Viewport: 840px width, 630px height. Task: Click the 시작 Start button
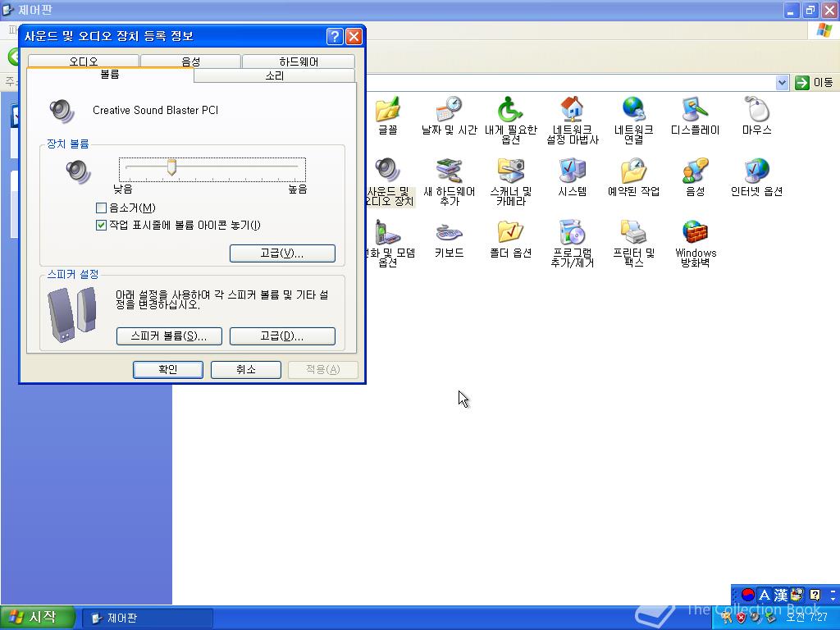coord(37,618)
